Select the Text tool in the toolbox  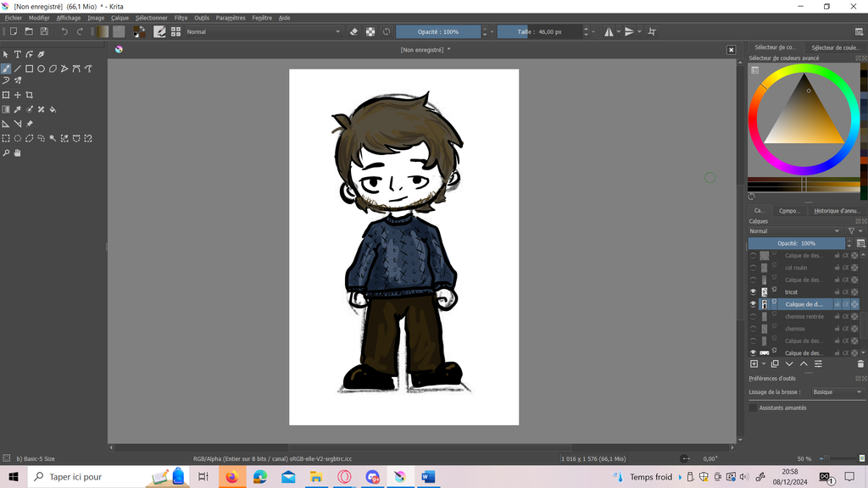pyautogui.click(x=17, y=54)
